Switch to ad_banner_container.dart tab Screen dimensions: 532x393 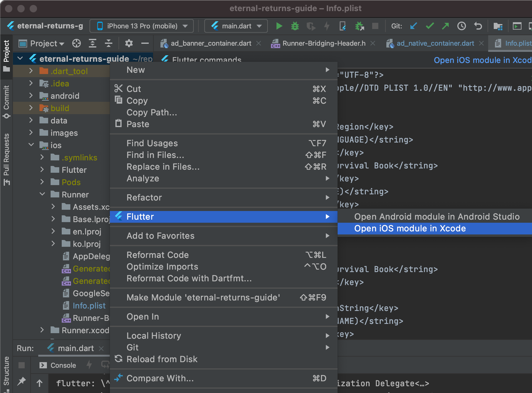click(211, 43)
